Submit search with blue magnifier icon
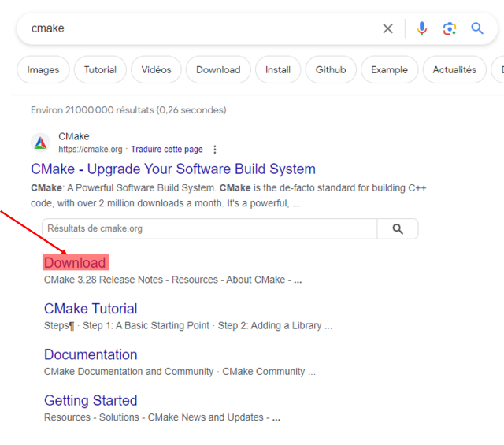504x445 pixels. [477, 28]
